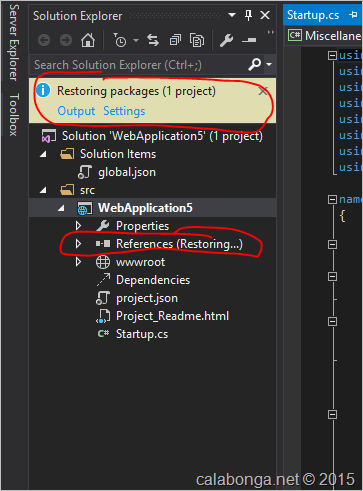Viewport: 363px width, 491px height.
Task: Expand the Properties node
Action: 78,226
